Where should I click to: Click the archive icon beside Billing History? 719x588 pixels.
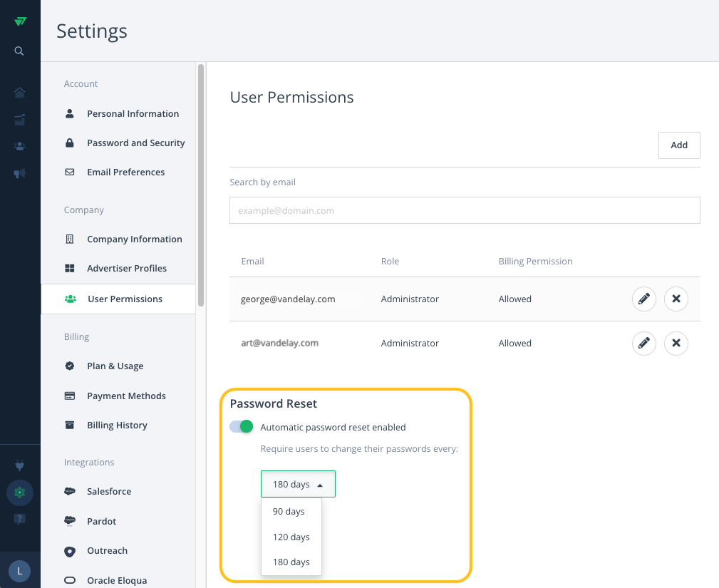pos(70,425)
